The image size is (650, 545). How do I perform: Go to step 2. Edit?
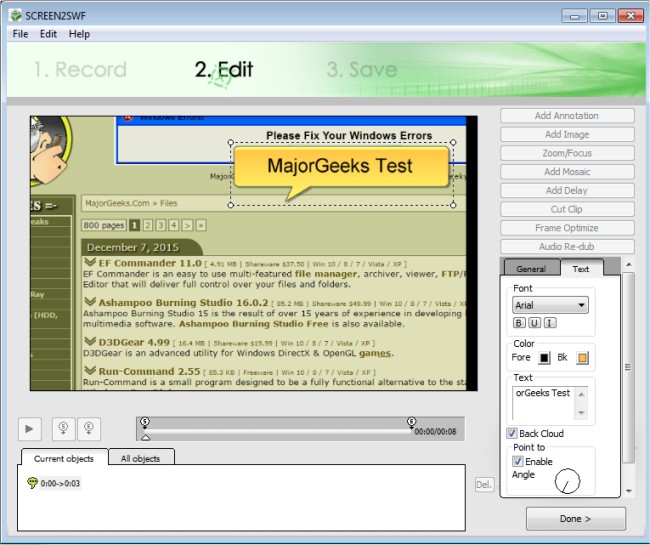click(x=224, y=69)
